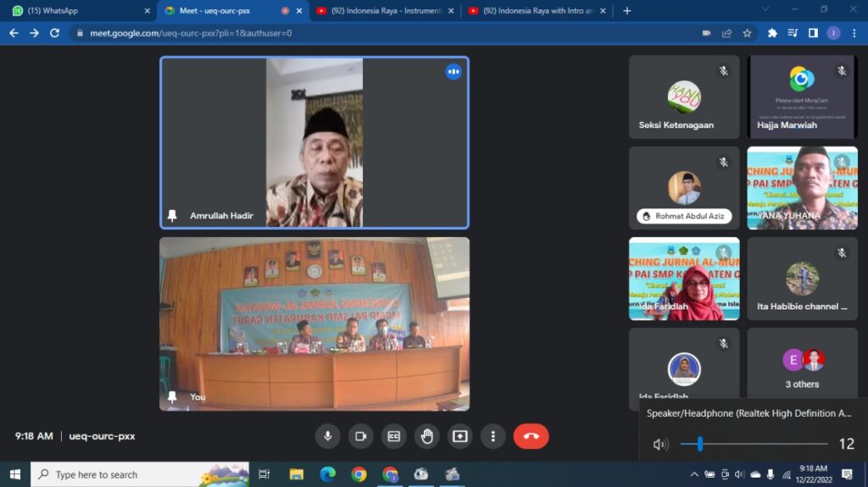Turn off the camera in Meet
Screen dimensions: 868x487
[x=360, y=436]
